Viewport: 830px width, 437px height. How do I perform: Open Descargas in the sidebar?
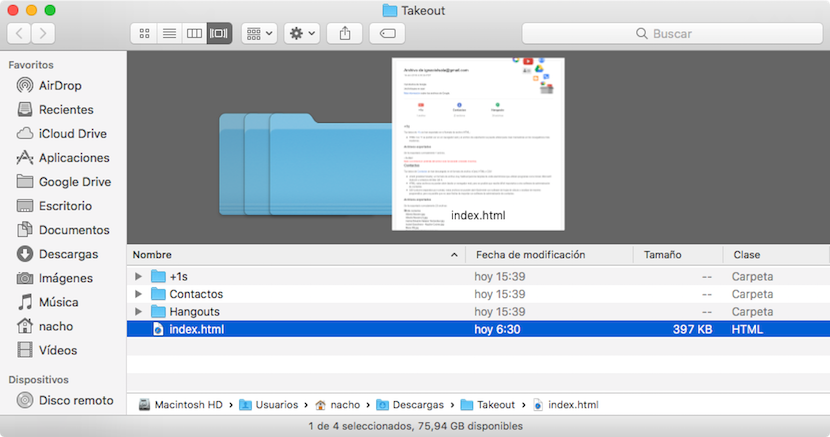click(x=57, y=254)
